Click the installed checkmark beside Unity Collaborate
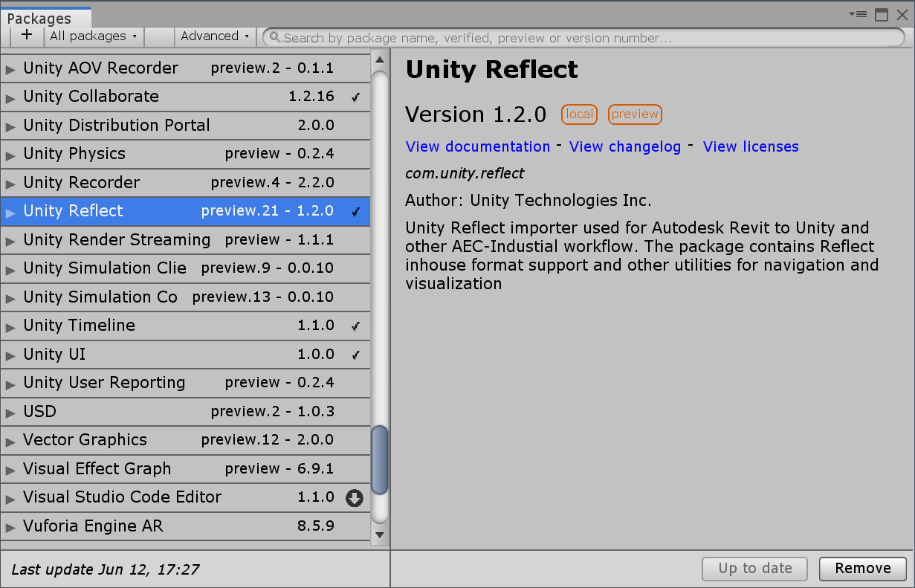Image resolution: width=915 pixels, height=588 pixels. pos(355,97)
